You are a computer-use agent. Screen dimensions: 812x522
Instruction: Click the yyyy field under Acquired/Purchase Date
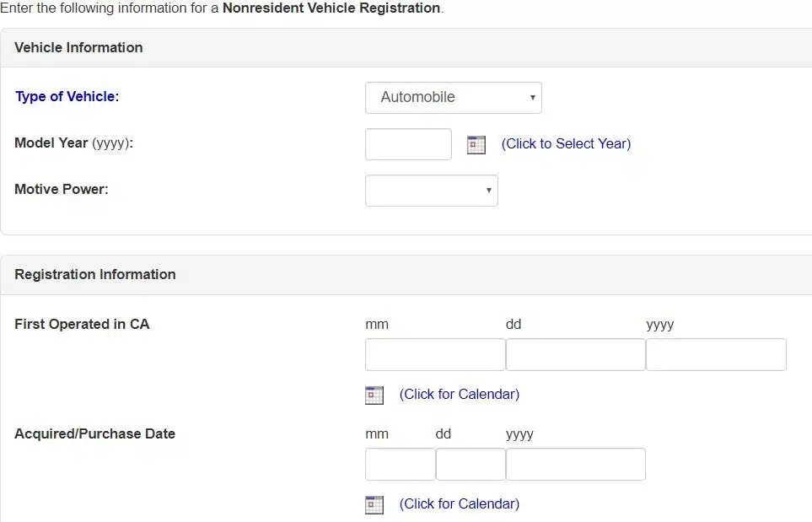(x=575, y=464)
